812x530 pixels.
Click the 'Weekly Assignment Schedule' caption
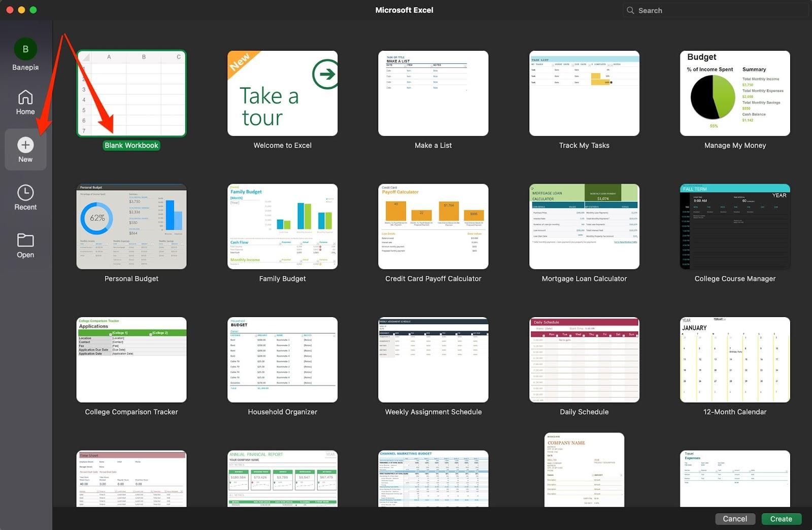pos(433,412)
